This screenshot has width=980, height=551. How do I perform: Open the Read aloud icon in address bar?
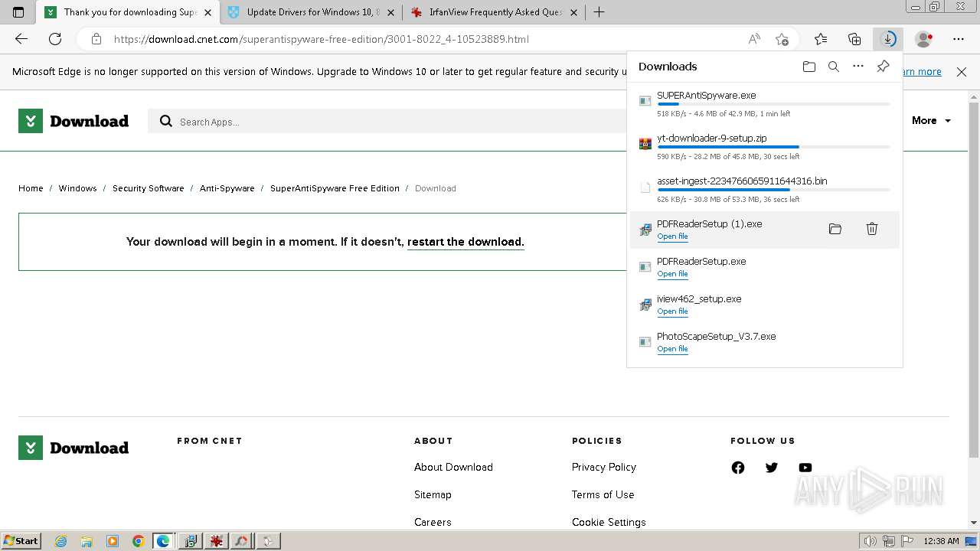coord(754,39)
